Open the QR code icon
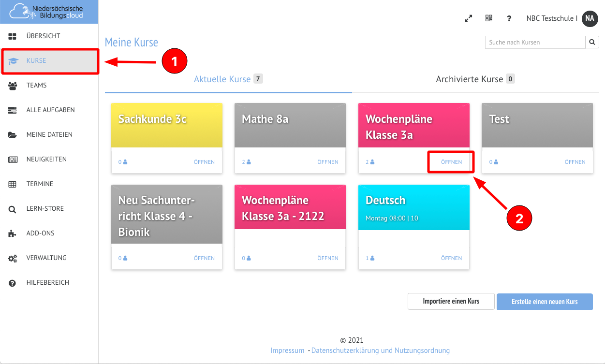The width and height of the screenshot is (605, 364). pyautogui.click(x=488, y=18)
